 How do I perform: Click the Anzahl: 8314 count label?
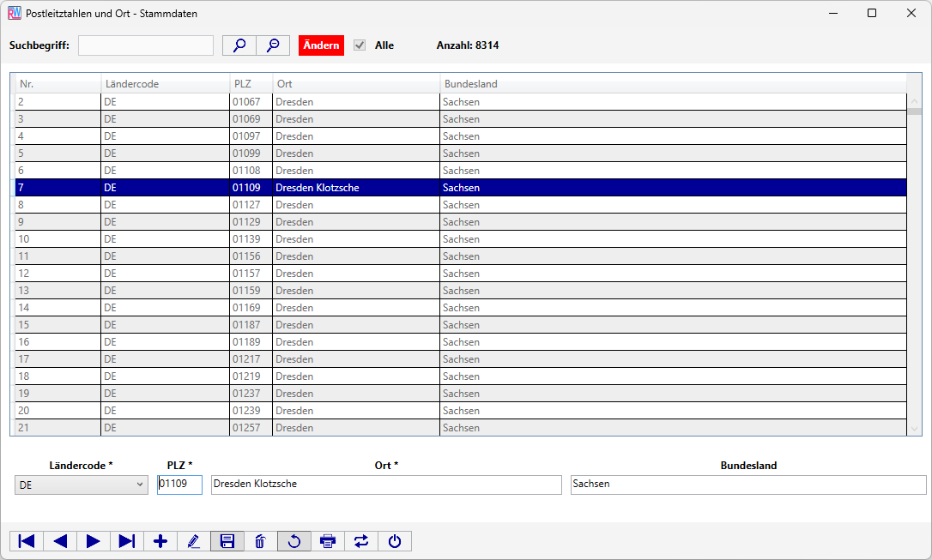pos(468,45)
